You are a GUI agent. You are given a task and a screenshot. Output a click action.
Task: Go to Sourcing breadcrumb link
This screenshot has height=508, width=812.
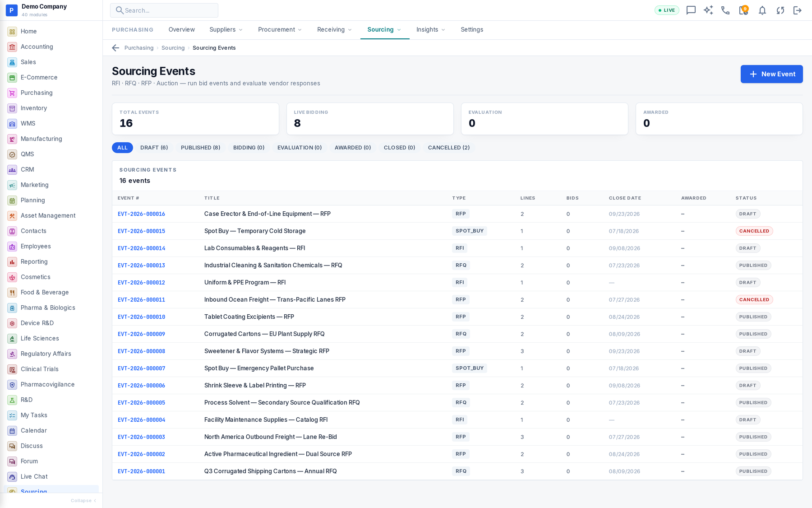click(x=173, y=48)
